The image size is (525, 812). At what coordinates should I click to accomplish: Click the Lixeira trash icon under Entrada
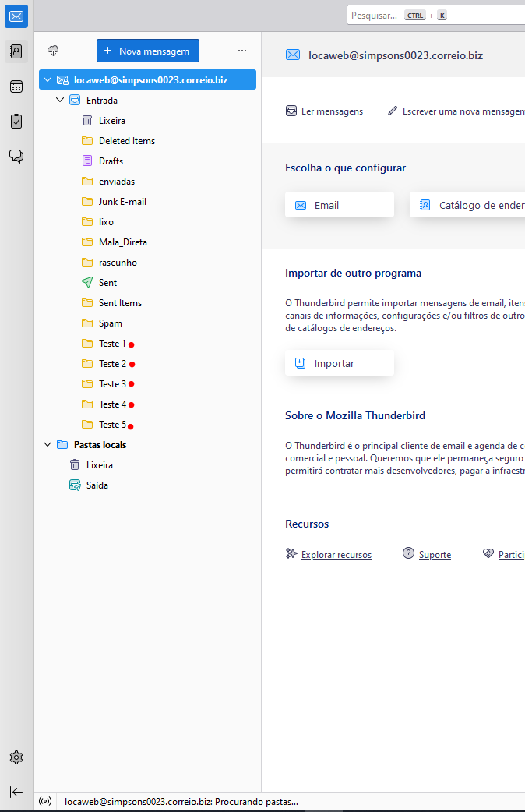point(87,120)
